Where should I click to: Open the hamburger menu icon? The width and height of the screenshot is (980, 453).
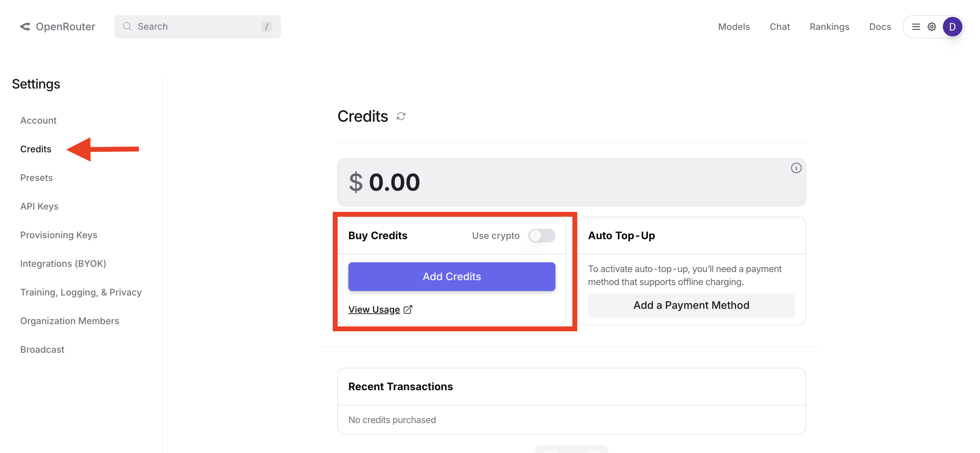tap(916, 27)
